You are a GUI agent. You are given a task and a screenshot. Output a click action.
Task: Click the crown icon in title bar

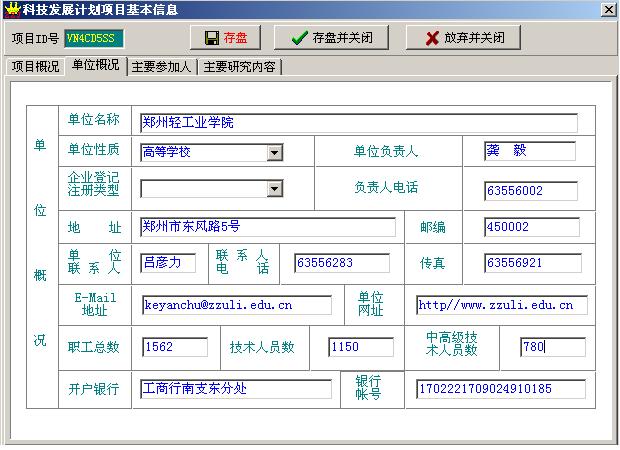pyautogui.click(x=11, y=9)
